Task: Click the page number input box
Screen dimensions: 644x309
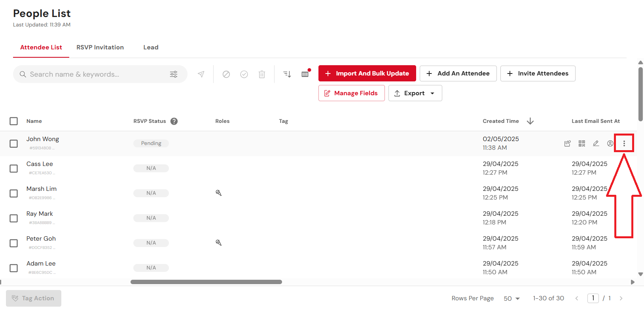Action: pyautogui.click(x=593, y=298)
